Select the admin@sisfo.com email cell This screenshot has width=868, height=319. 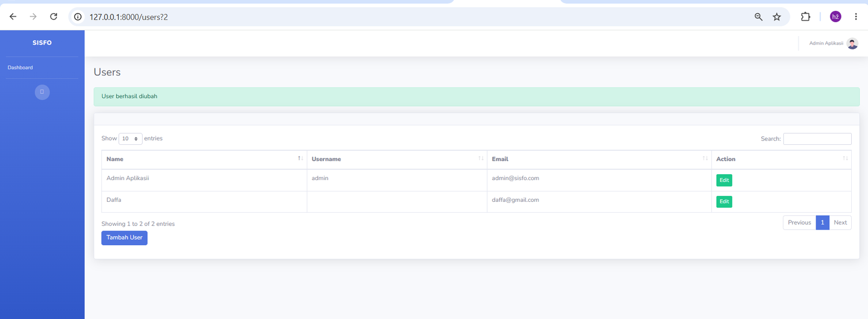[599, 180]
